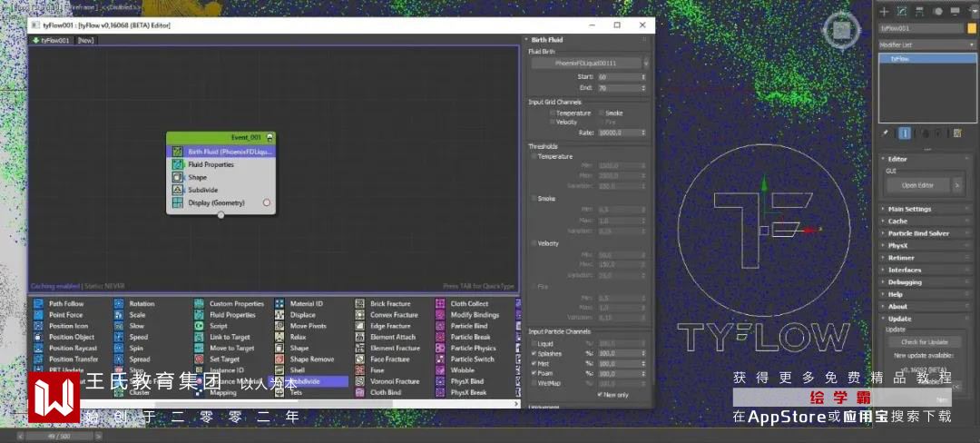Open the [New] flow tab
The width and height of the screenshot is (980, 443).
85,40
